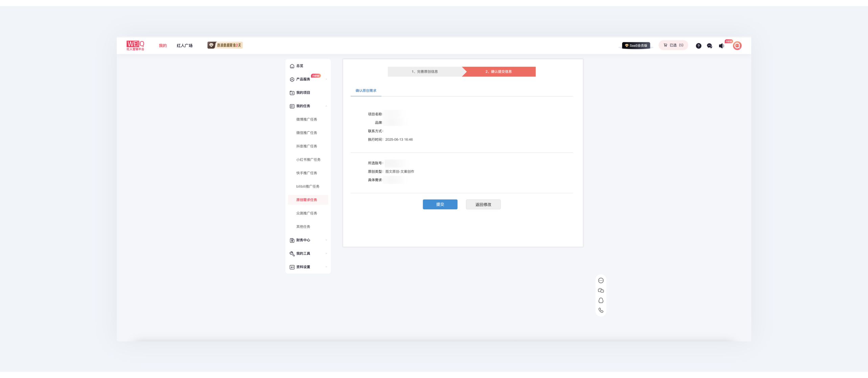The height and width of the screenshot is (378, 868).
Task: Expand the 产品服务 sidebar menu
Action: coord(303,79)
